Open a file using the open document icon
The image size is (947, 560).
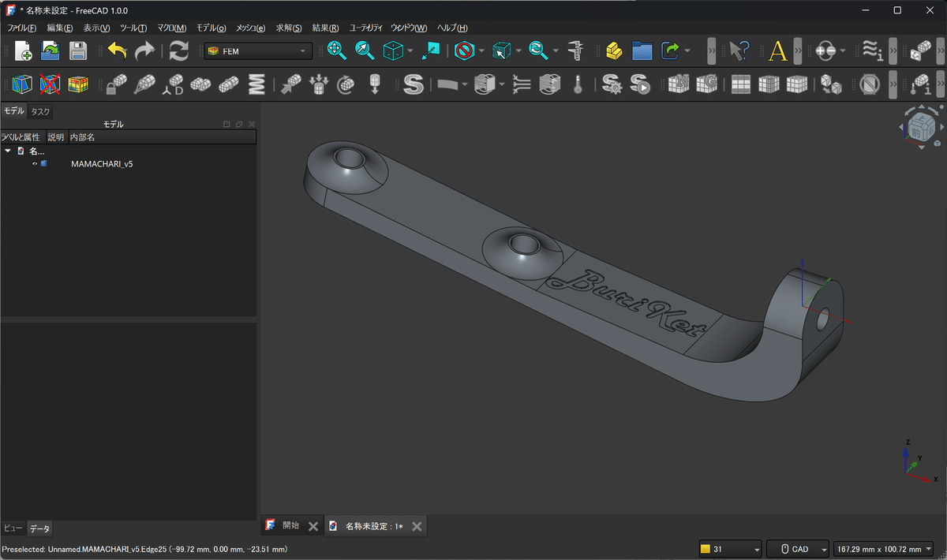(x=51, y=51)
